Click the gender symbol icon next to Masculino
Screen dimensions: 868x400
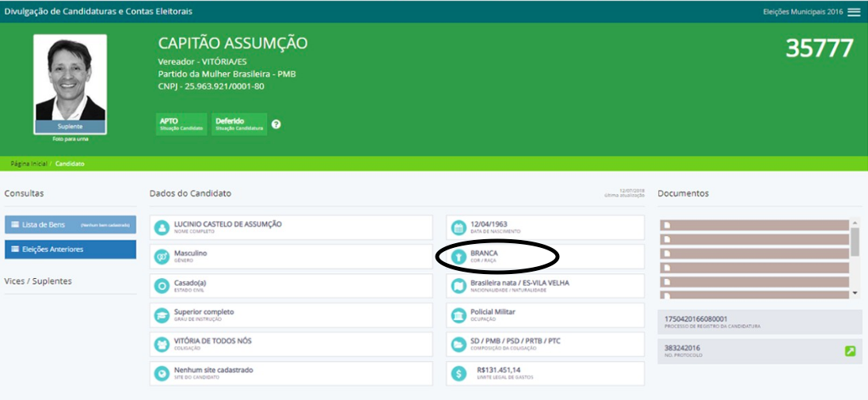click(x=162, y=257)
